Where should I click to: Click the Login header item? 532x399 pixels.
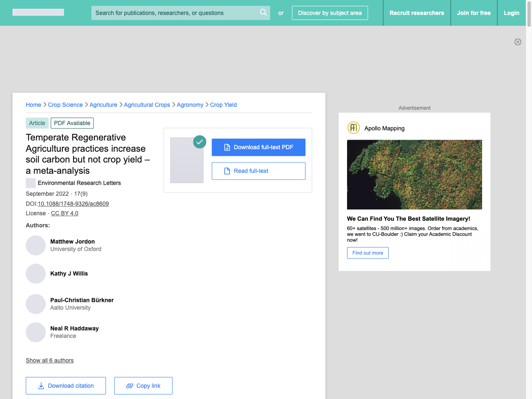tap(511, 13)
